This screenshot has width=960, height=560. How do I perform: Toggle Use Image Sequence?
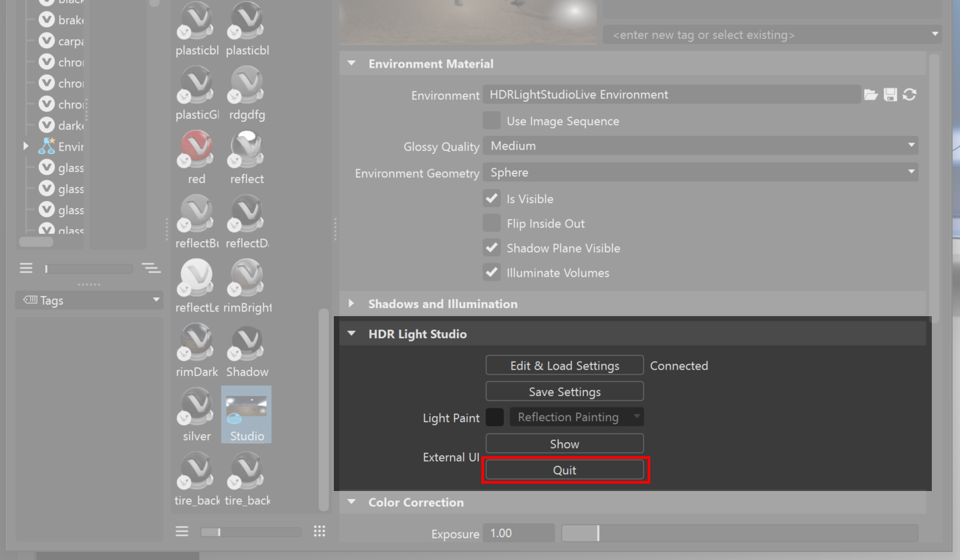click(x=491, y=121)
